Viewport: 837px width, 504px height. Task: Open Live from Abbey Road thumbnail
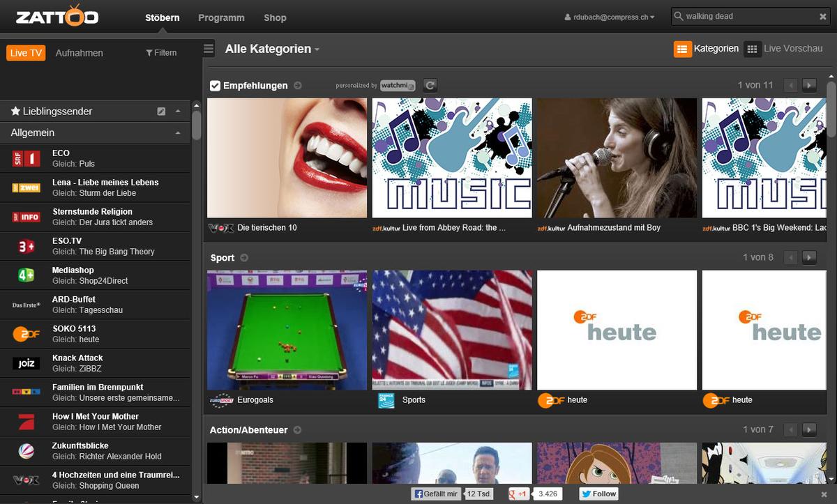[x=452, y=158]
